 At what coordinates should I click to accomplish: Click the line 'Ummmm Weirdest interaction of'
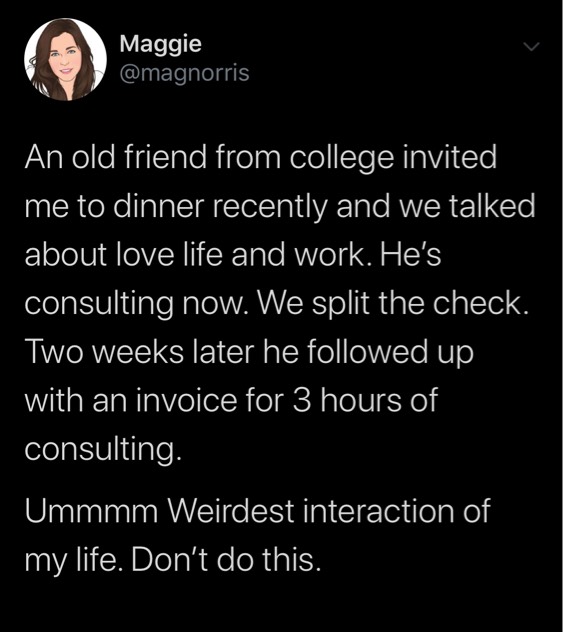[x=258, y=511]
